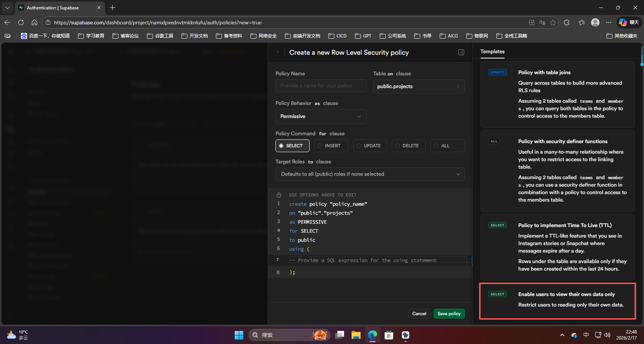
Task: Open Windows Start menu
Action: 239,335
